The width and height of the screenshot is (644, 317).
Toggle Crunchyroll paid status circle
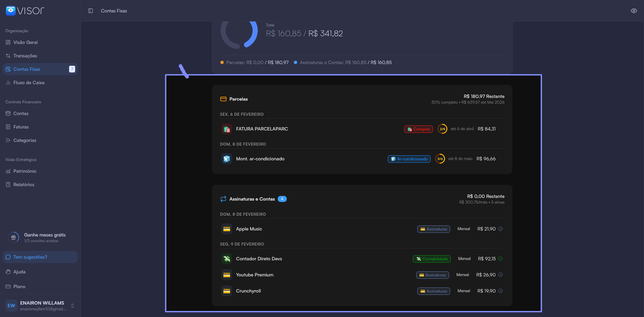[500, 291]
